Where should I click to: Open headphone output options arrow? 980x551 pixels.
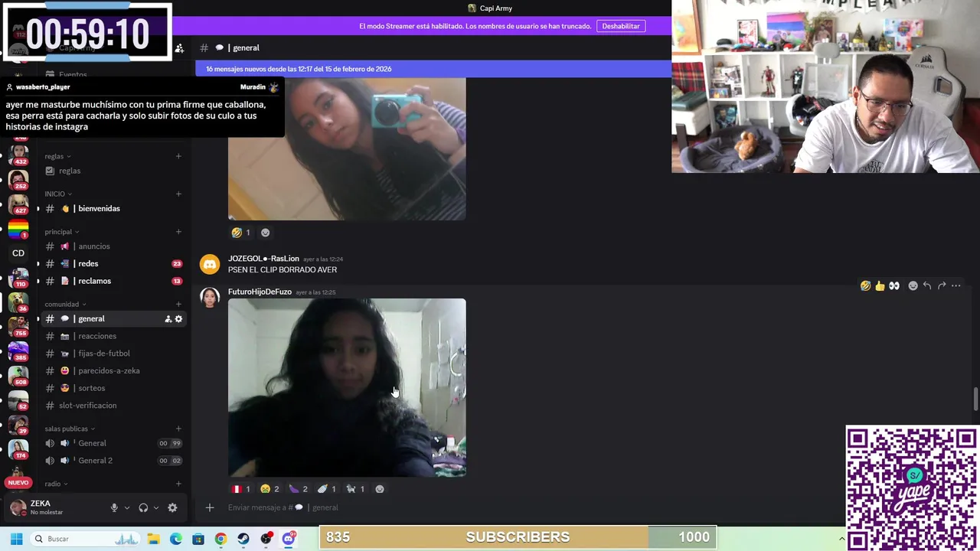pyautogui.click(x=156, y=507)
